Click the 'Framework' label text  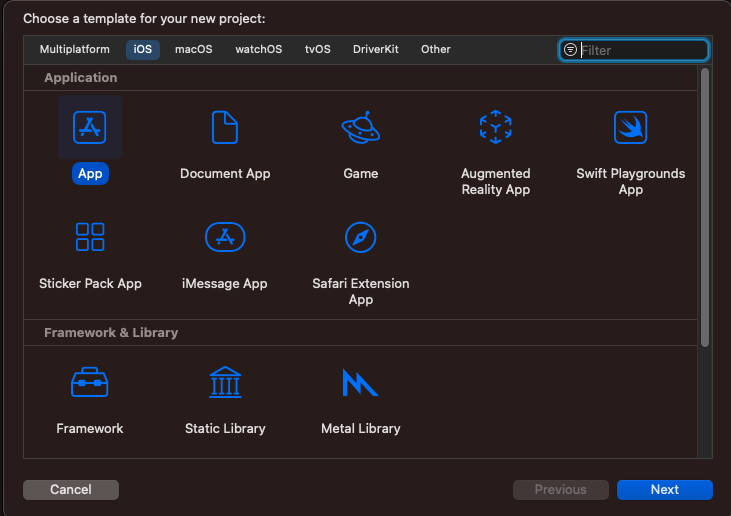pos(90,428)
